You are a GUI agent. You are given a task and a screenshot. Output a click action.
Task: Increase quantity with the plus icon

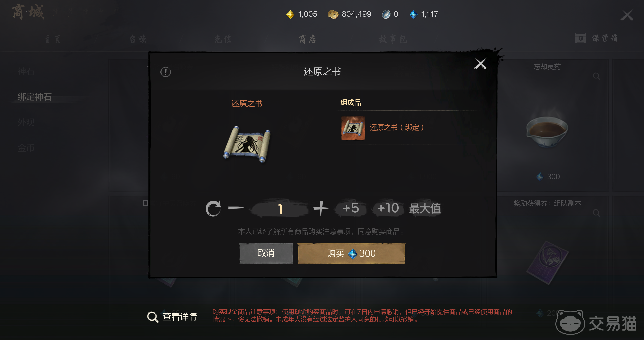321,208
